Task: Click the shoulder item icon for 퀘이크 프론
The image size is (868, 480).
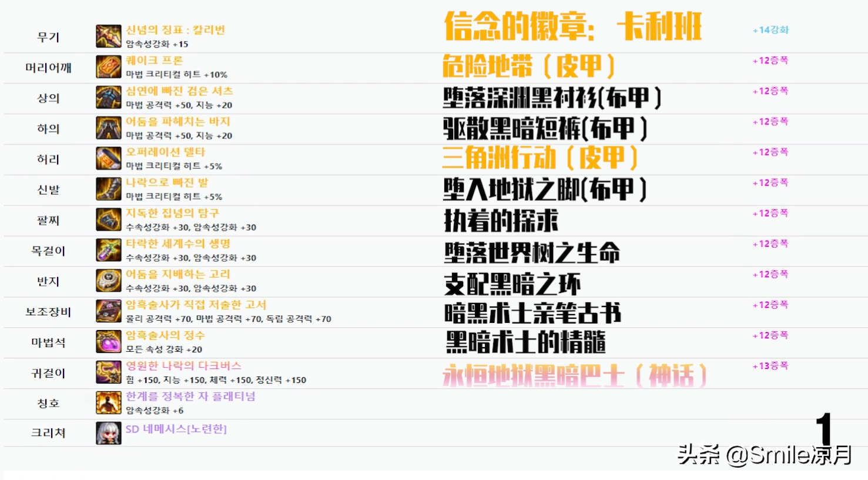Action: click(109, 67)
